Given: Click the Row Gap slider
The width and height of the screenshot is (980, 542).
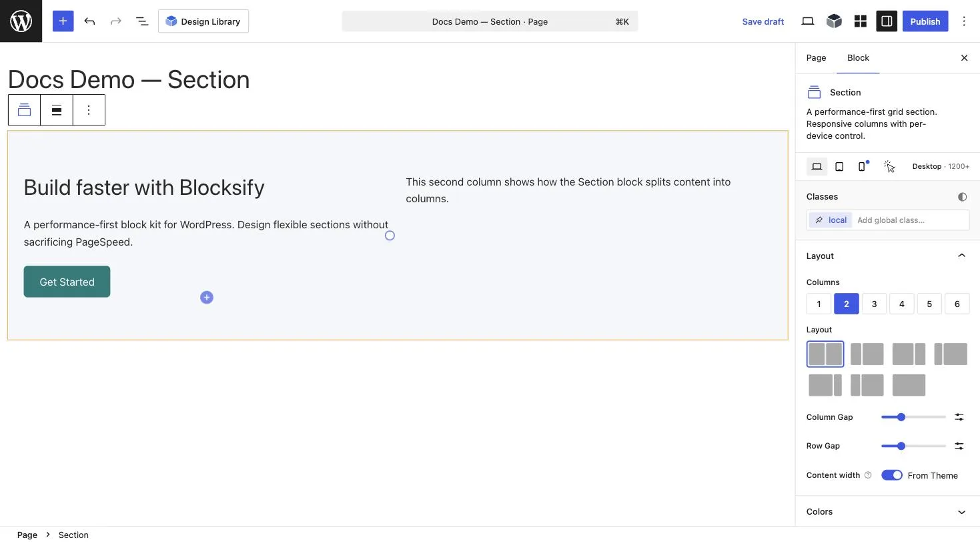Looking at the screenshot, I should point(913,446).
